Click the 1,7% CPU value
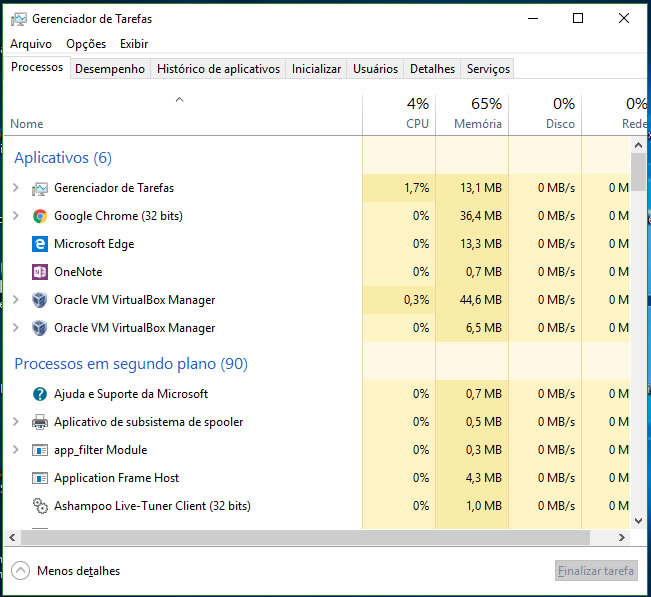This screenshot has height=597, width=651. [x=416, y=188]
